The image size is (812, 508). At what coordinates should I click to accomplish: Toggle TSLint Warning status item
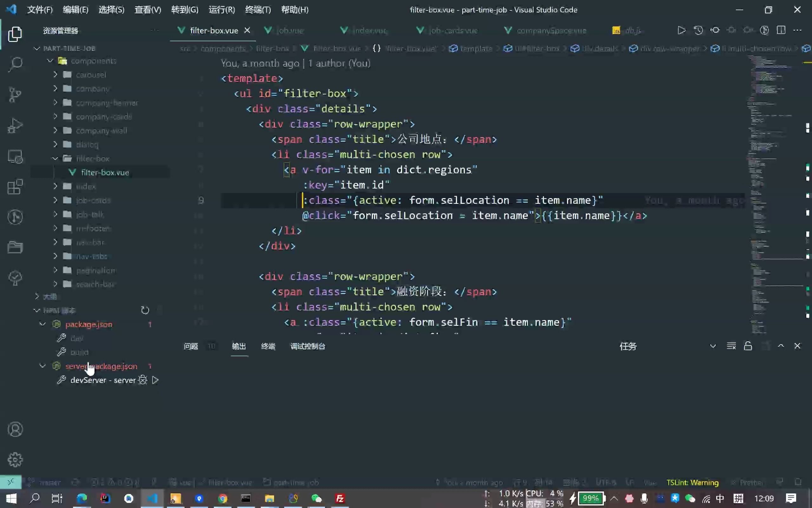click(692, 483)
